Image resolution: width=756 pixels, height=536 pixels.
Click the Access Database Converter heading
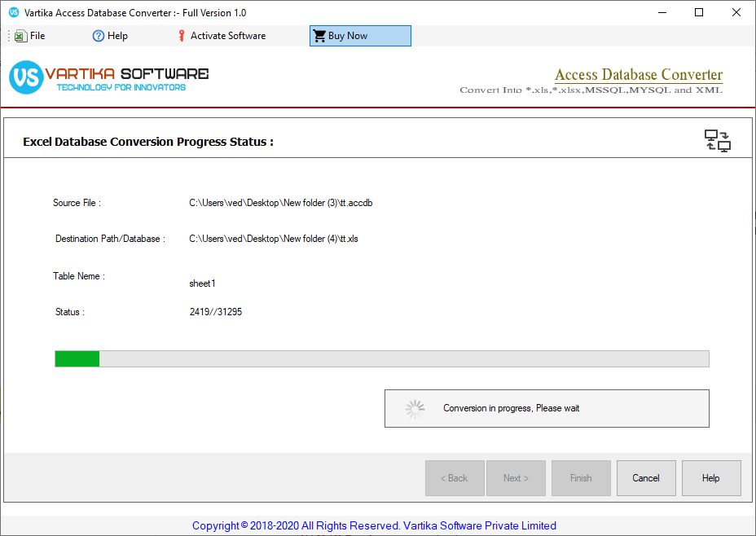(639, 75)
